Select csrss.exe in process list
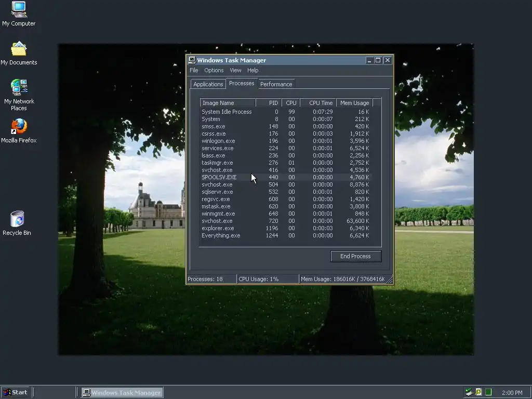The width and height of the screenshot is (532, 399). [x=285, y=134]
